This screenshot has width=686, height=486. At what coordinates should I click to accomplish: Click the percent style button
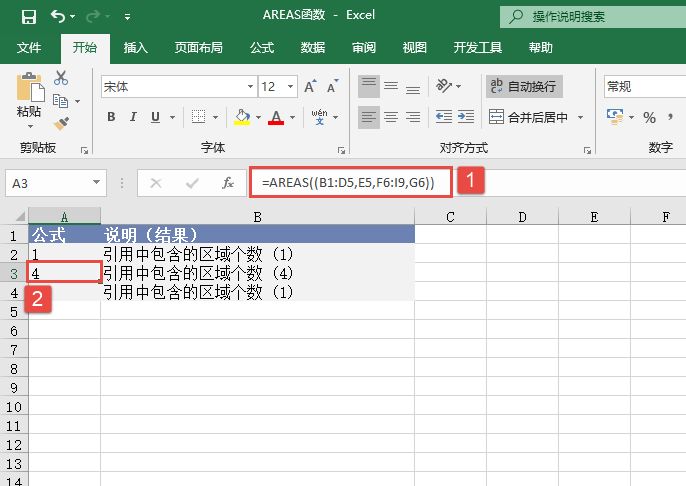click(649, 117)
